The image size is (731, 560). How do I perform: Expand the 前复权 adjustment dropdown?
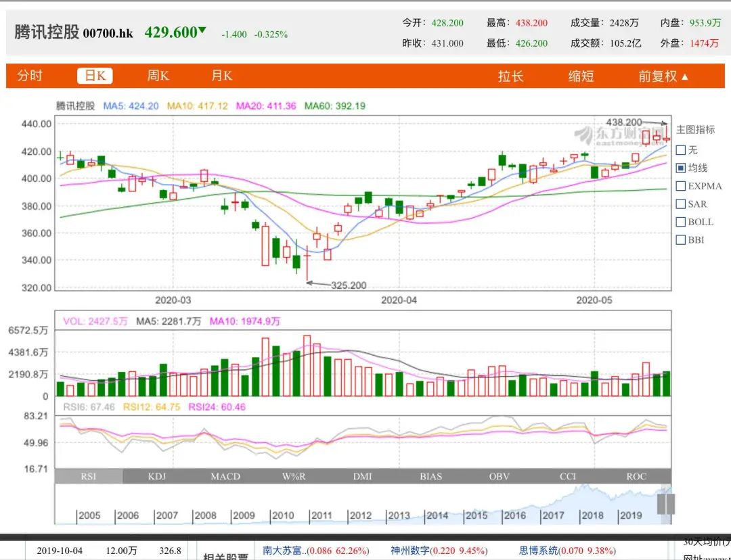pyautogui.click(x=663, y=76)
